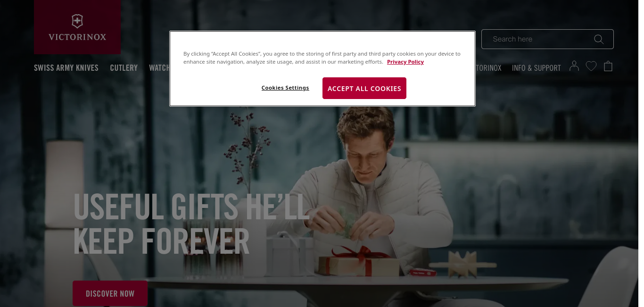Image resolution: width=644 pixels, height=307 pixels.
Task: Follow the Privacy Policy link
Action: click(x=405, y=62)
